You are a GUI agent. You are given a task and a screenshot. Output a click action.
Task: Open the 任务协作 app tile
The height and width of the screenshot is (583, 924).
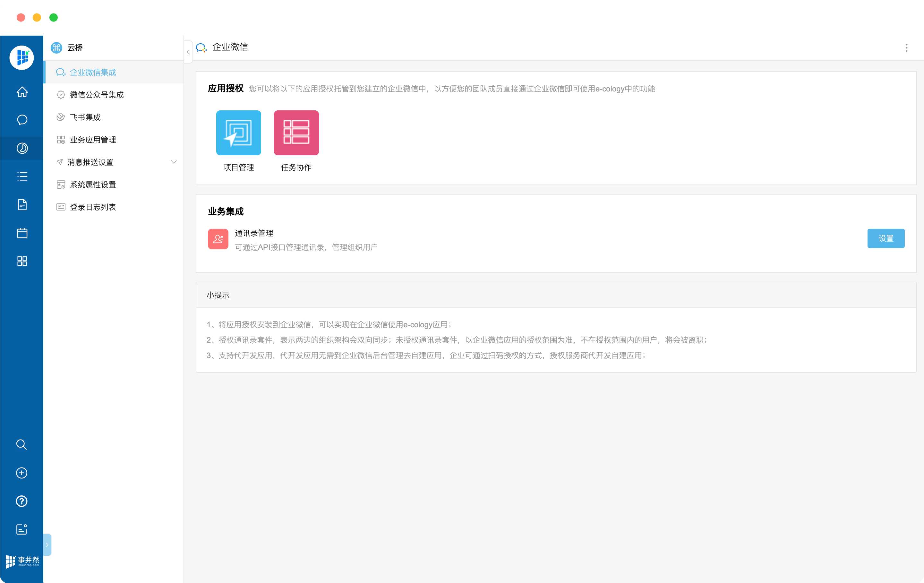coord(296,133)
